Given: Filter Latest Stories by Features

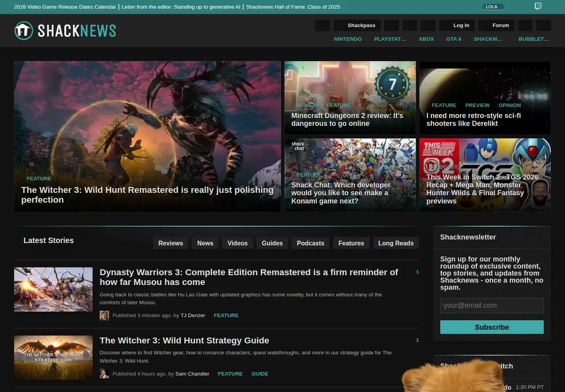Looking at the screenshot, I should point(351,243).
